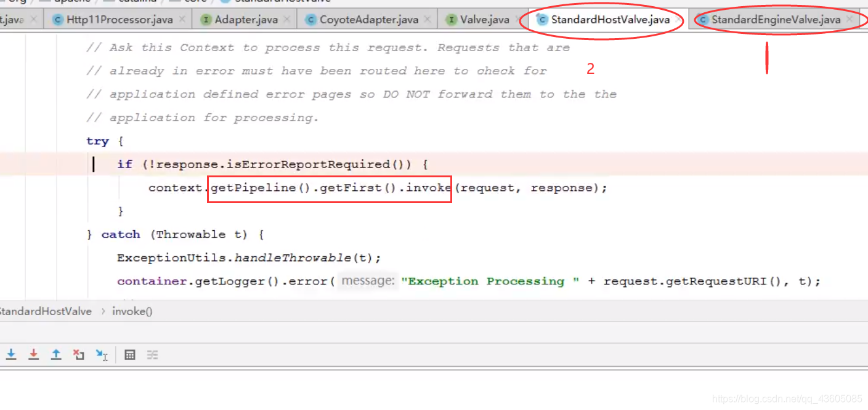This screenshot has width=868, height=410.
Task: Click the Step Out upward arrow icon
Action: tap(56, 355)
